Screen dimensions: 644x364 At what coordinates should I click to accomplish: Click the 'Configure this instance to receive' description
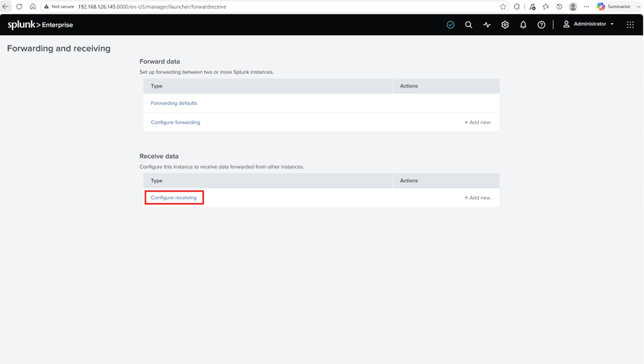point(222,166)
